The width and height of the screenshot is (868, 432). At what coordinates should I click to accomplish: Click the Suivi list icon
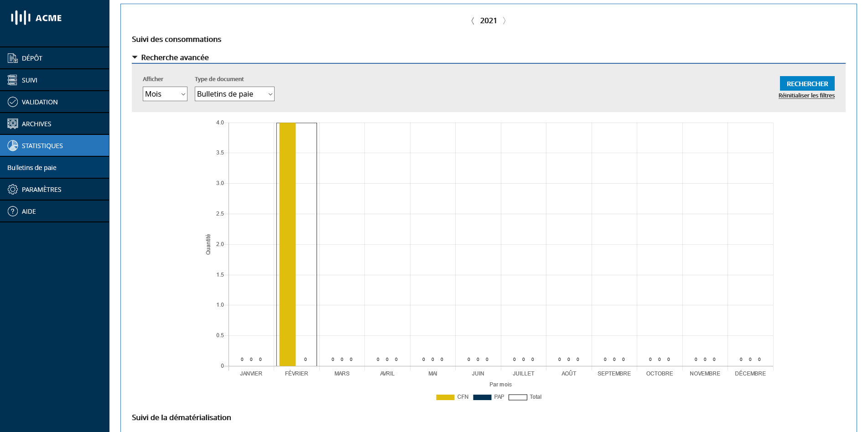(12, 80)
